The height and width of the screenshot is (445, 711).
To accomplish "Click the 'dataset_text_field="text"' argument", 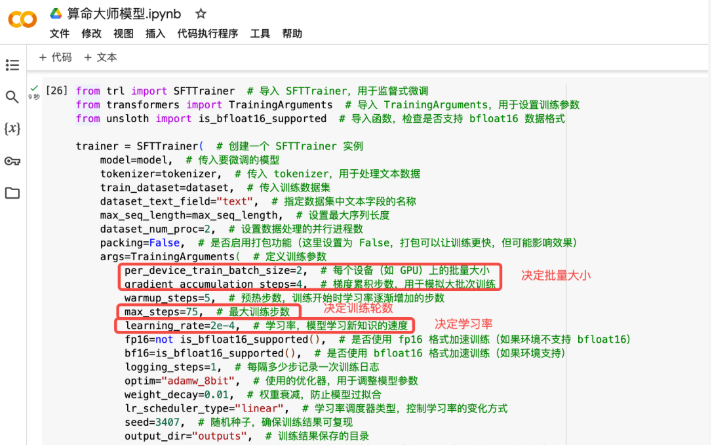I will point(179,201).
